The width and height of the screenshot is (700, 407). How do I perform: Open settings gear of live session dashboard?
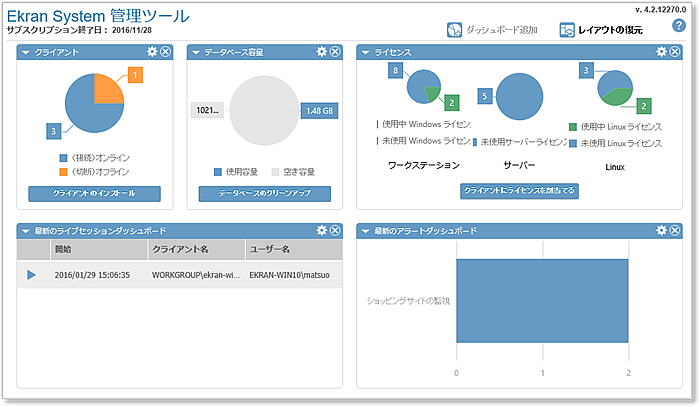[322, 230]
